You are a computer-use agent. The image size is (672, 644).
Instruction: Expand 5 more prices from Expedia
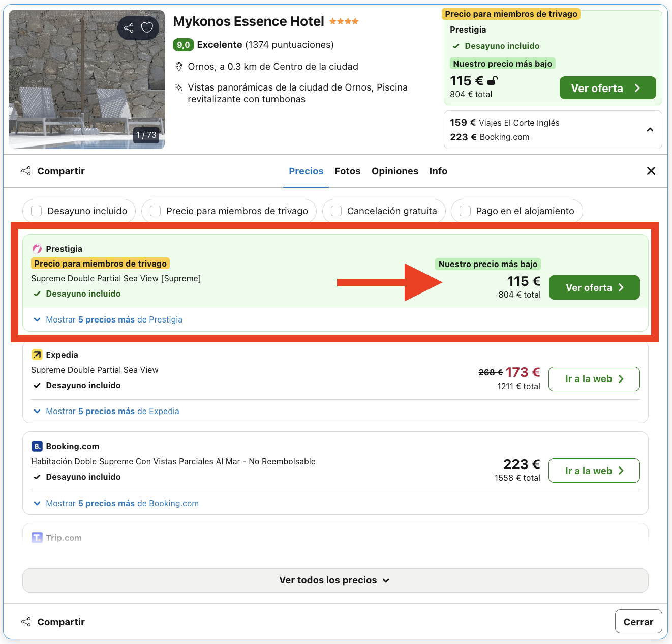point(106,412)
